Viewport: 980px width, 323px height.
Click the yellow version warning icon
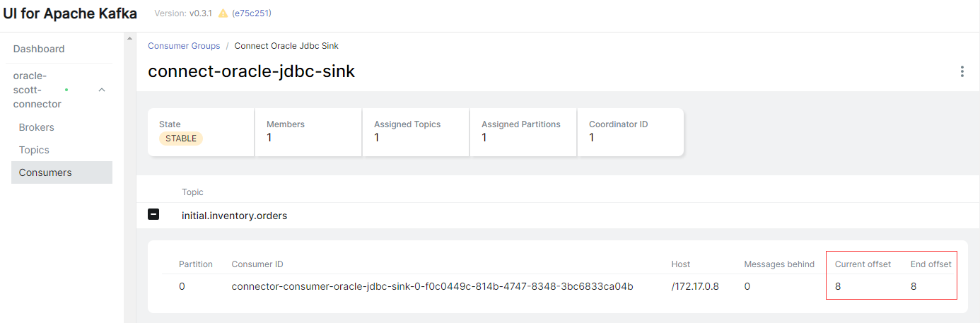[223, 13]
